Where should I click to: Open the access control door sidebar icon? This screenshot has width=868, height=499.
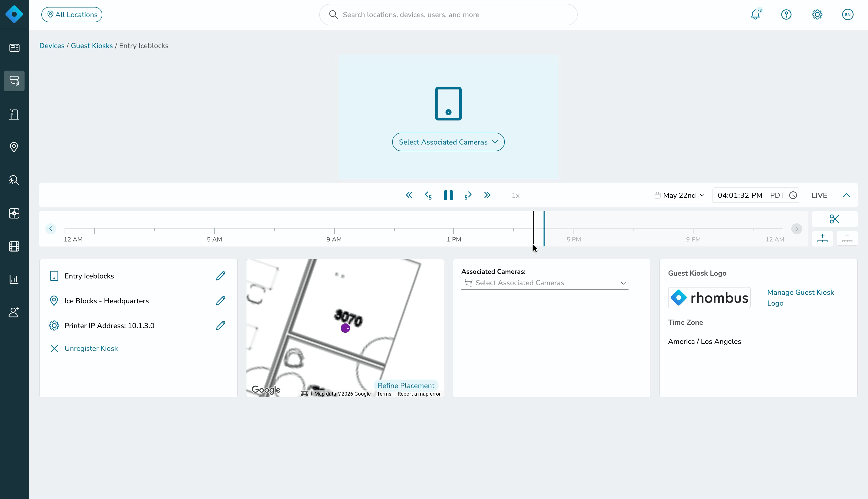[14, 114]
